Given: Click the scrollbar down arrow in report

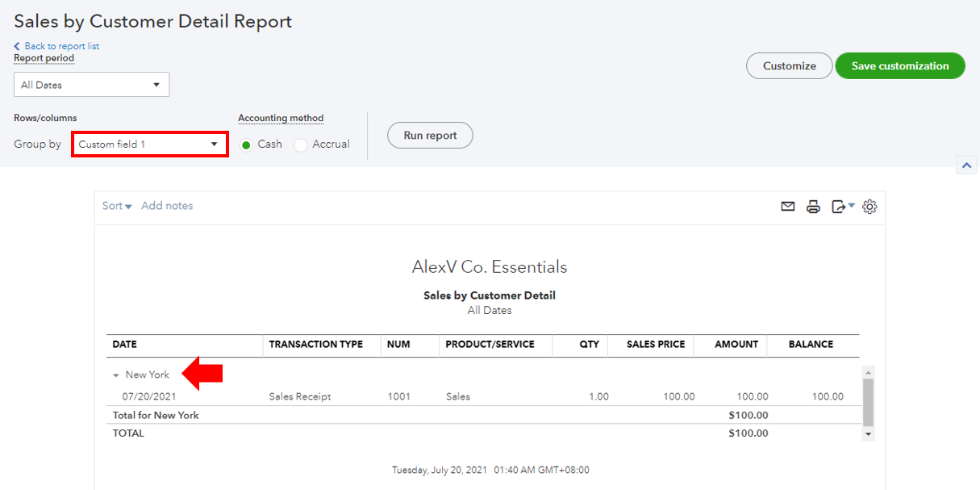Looking at the screenshot, I should [x=868, y=433].
